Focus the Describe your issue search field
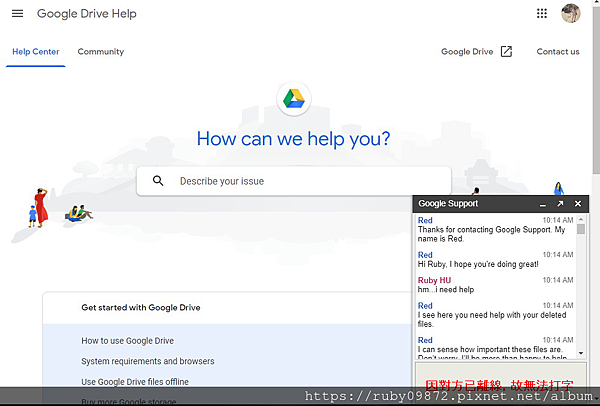This screenshot has height=406, width=600. click(x=294, y=181)
